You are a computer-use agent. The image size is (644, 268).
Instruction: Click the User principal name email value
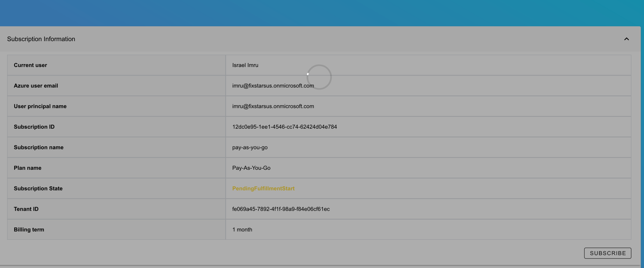(273, 106)
